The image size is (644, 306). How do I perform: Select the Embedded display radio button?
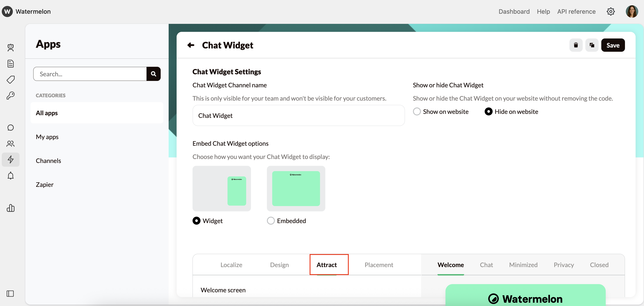coord(271,221)
